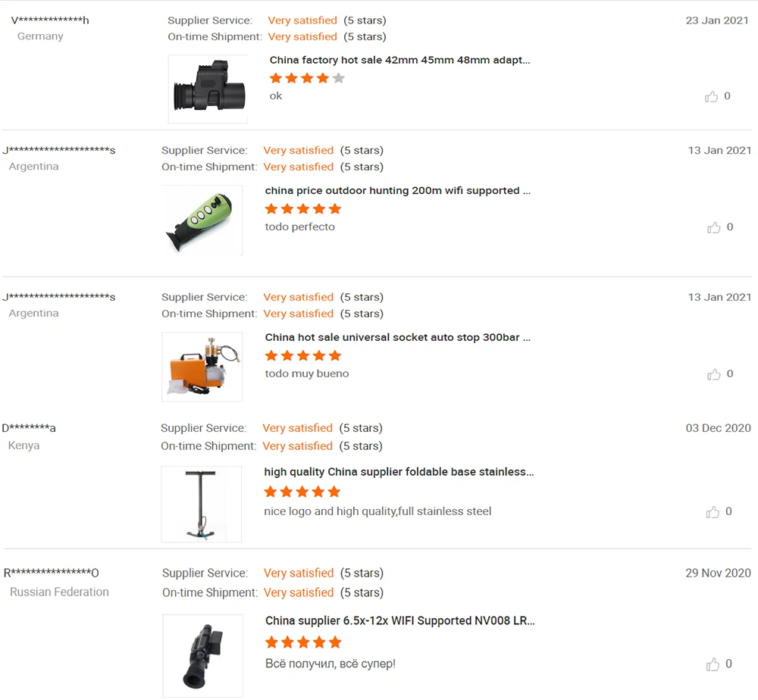758x700 pixels.
Task: Open hand pump product thumbnail
Action: [x=201, y=504]
